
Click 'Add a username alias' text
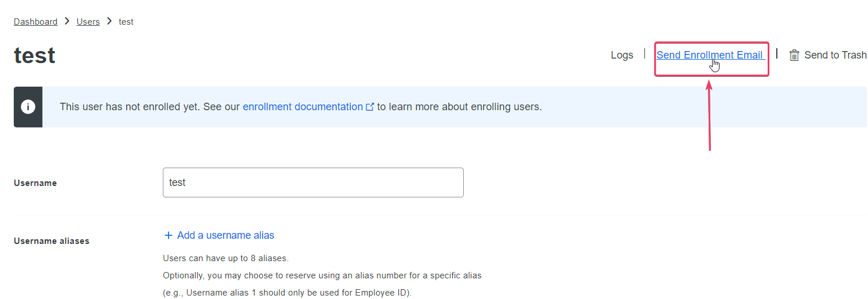point(225,235)
